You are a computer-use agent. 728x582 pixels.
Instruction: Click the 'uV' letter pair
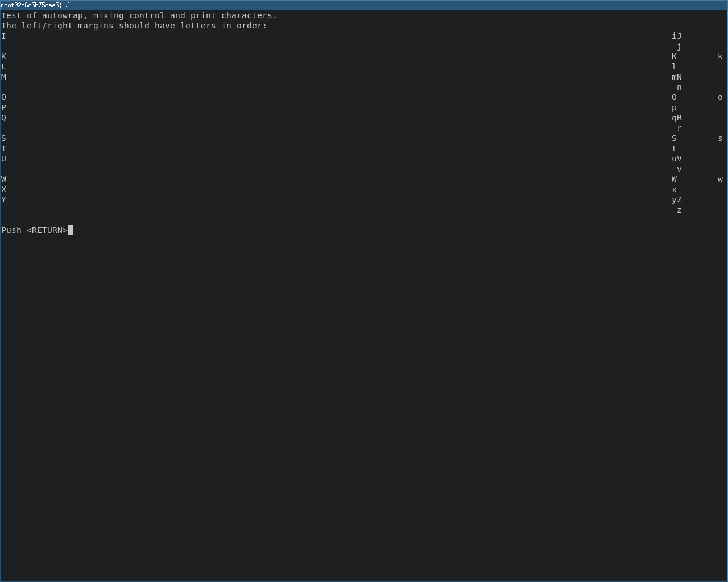tap(677, 159)
